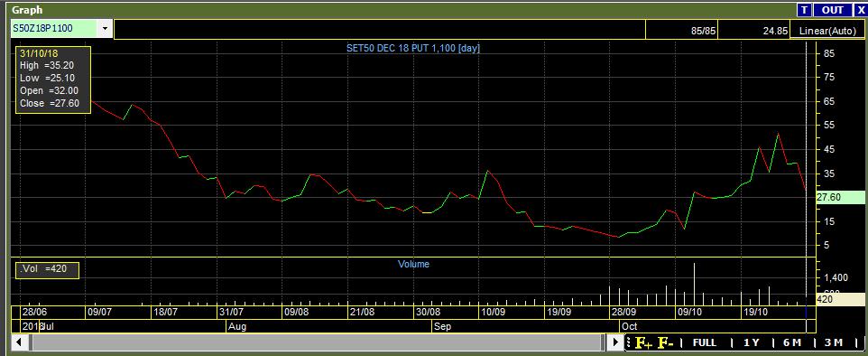868x356 pixels.
Task: Close the Graph window with X
Action: pos(860,10)
